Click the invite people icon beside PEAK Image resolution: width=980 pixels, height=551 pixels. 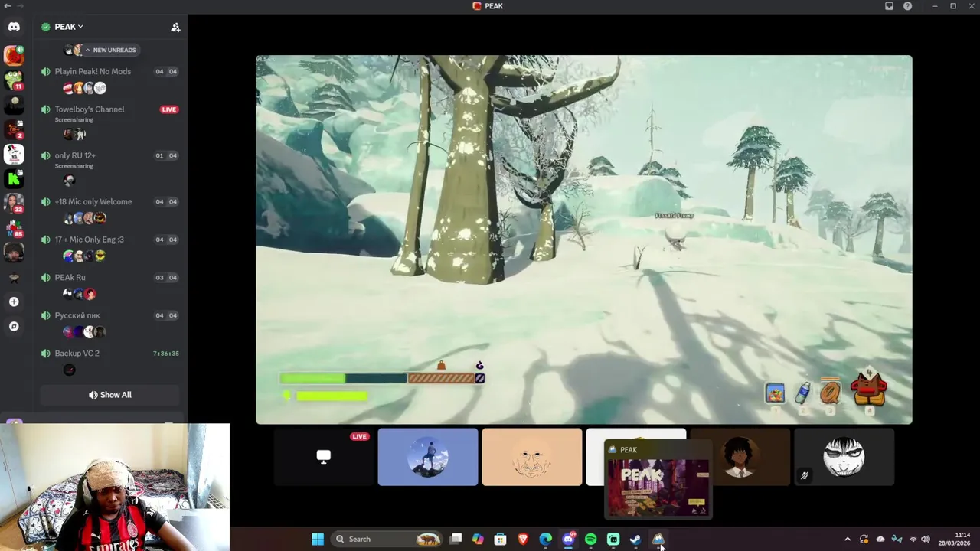(x=175, y=27)
